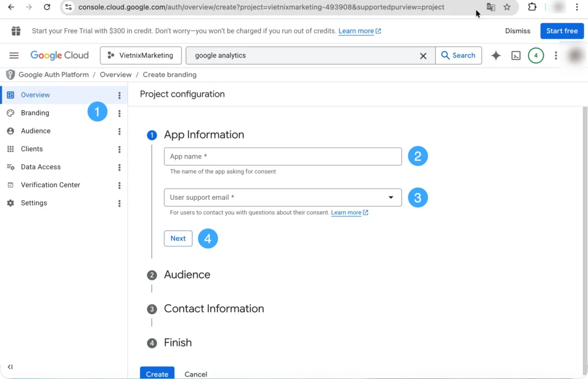Click the Gemini sparkle icon

[x=496, y=56]
